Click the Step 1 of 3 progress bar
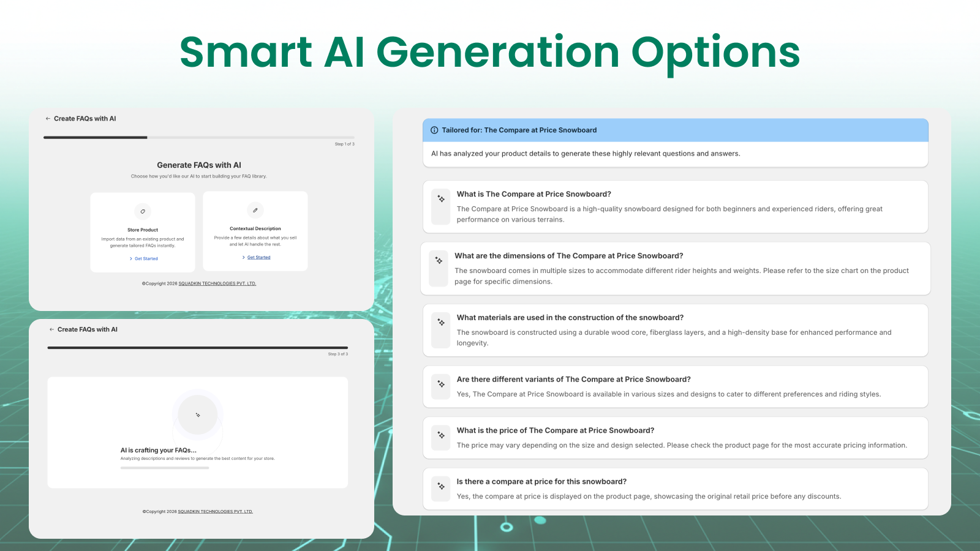This screenshot has width=980, height=551. point(197,137)
